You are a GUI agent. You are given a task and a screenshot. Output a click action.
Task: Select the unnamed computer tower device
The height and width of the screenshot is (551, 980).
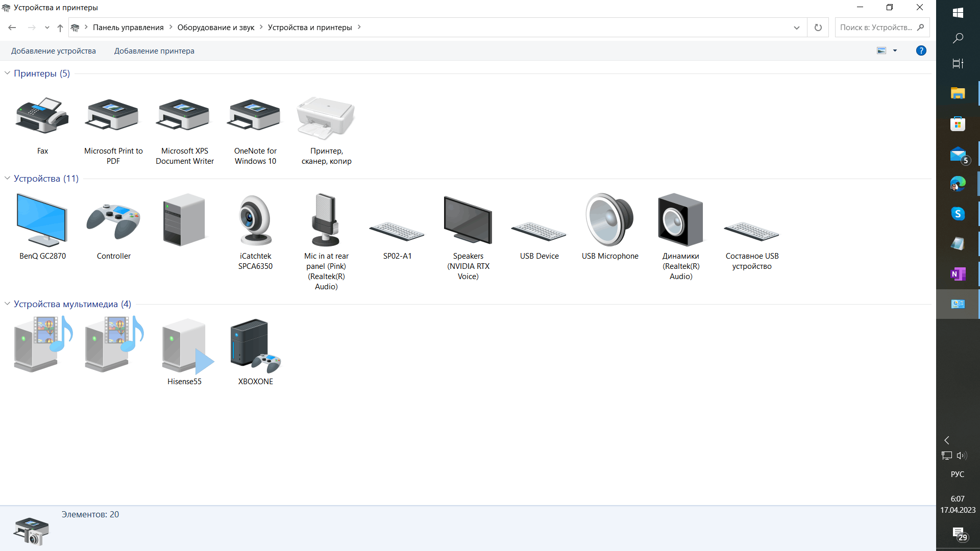tap(184, 220)
